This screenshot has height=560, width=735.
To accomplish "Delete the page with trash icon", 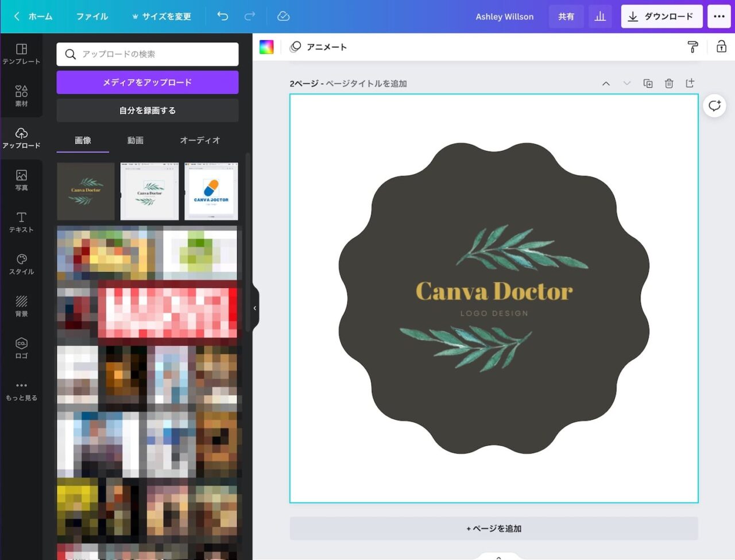I will (x=669, y=83).
